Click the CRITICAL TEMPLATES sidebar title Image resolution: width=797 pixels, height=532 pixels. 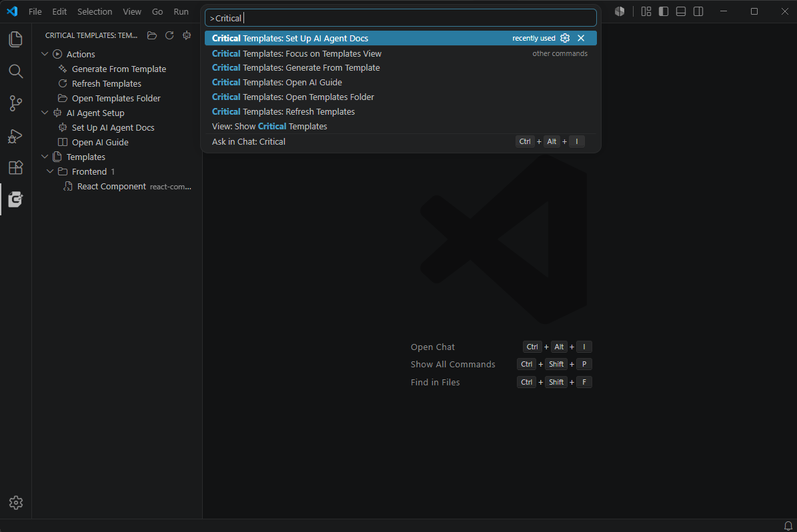(91, 35)
